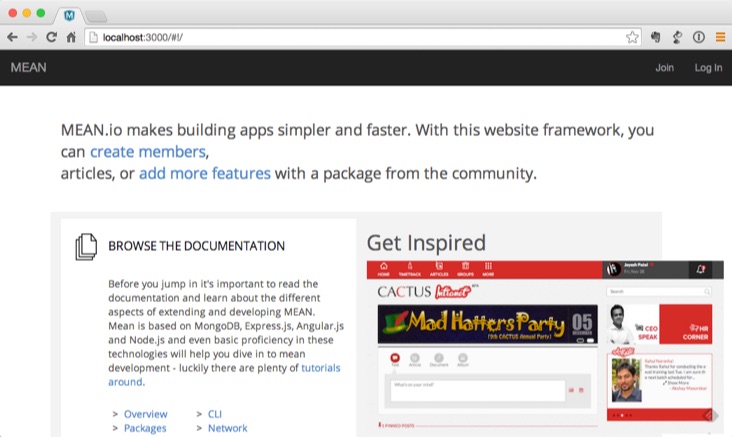Screen dimensions: 732x437
Task: Click the user avatar in the Cactus header
Action: pyautogui.click(x=613, y=269)
